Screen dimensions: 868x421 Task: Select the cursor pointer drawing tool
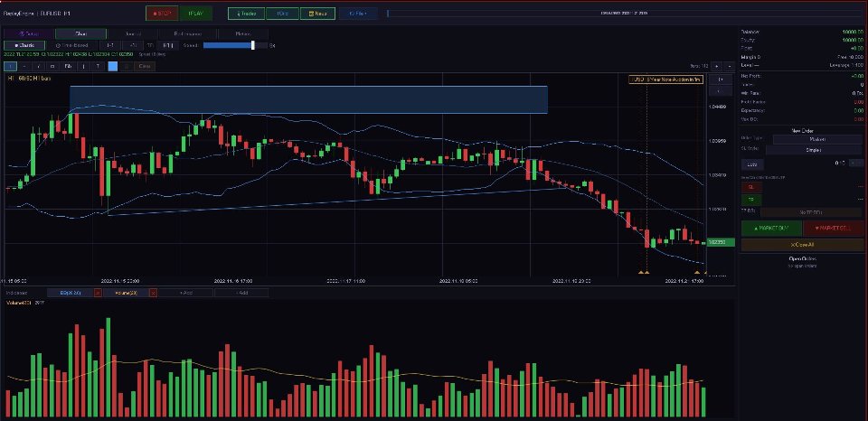point(10,66)
